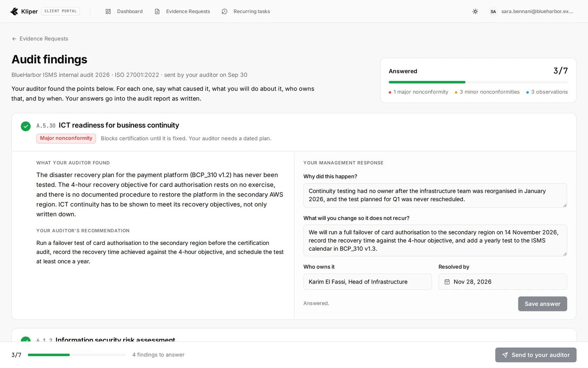Click the Major nonconformity badge
The width and height of the screenshot is (588, 368).
pos(66,138)
